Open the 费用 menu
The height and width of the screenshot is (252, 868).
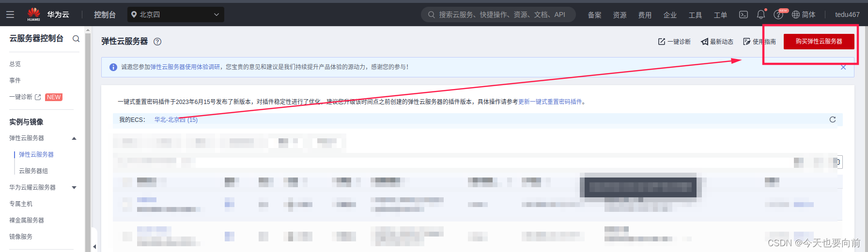click(645, 15)
